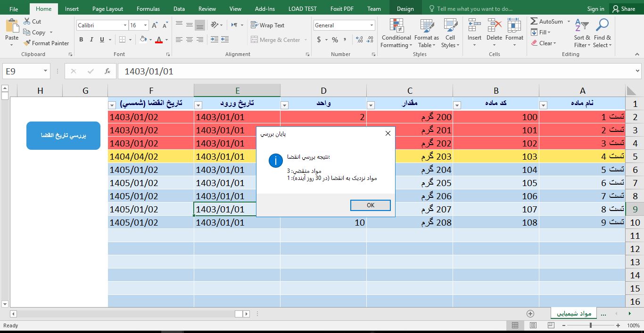Image resolution: width=644 pixels, height=333 pixels.
Task: Open Sort & Filter
Action: [582, 33]
